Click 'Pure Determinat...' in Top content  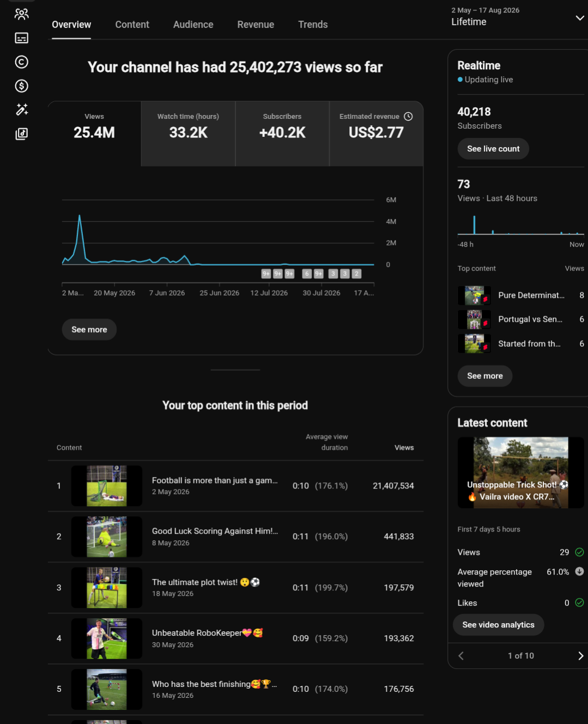[x=531, y=295]
